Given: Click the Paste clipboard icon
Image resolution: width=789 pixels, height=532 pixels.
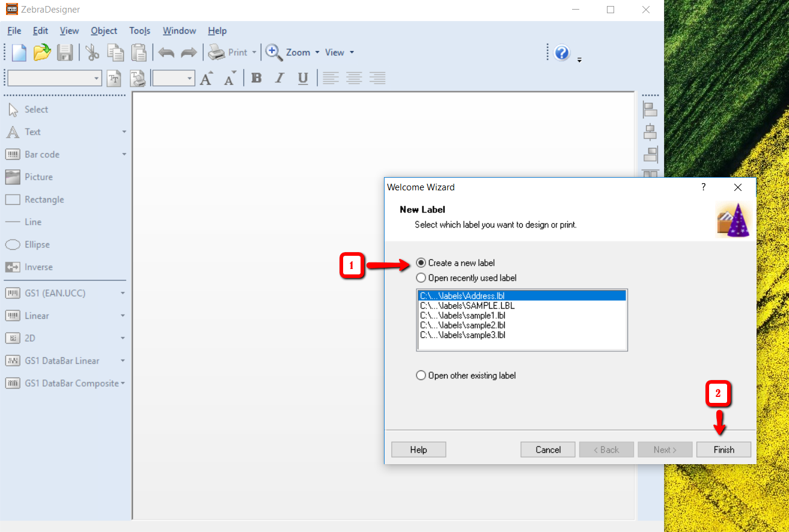Looking at the screenshot, I should (x=139, y=53).
